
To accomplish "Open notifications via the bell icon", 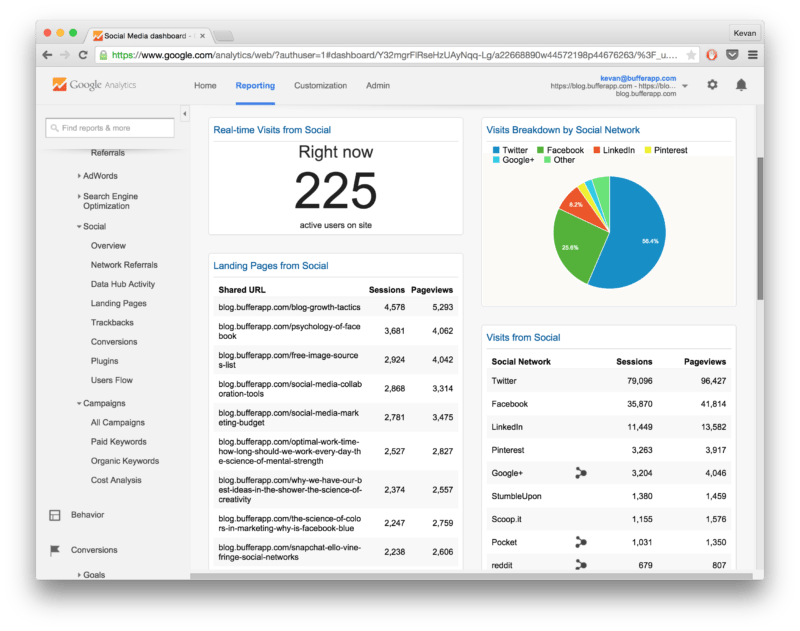I will coord(741,85).
